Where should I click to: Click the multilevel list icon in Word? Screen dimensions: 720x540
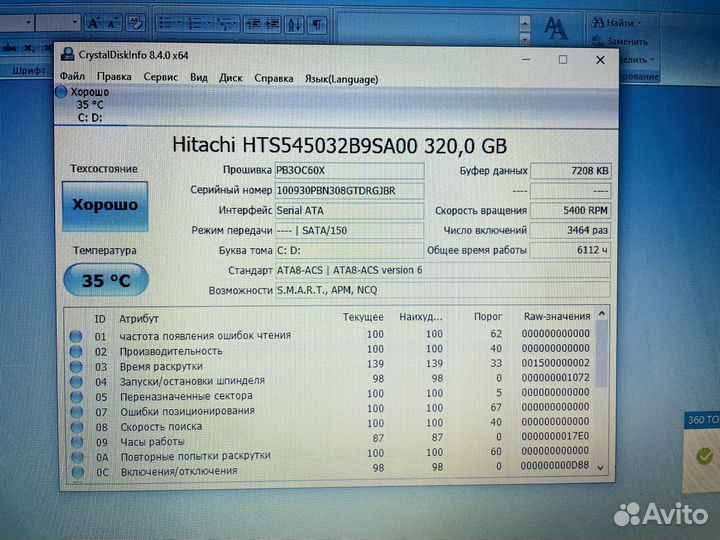(225, 23)
